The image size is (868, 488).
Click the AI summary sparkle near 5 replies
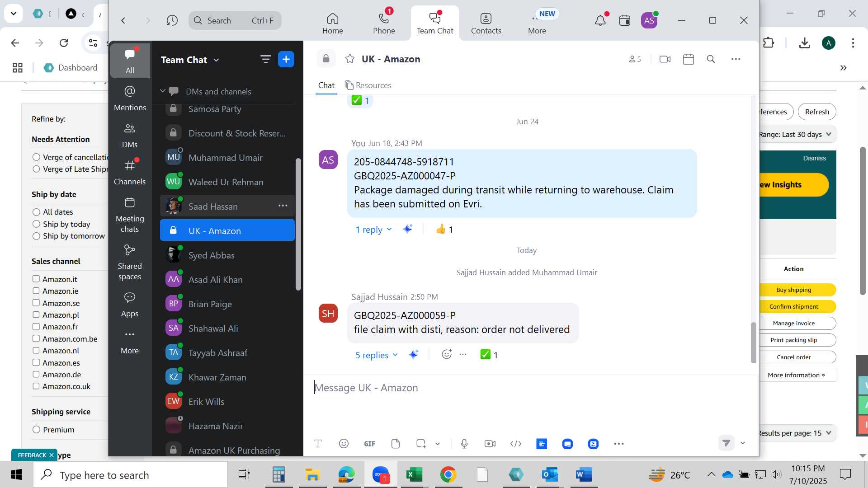tap(413, 355)
